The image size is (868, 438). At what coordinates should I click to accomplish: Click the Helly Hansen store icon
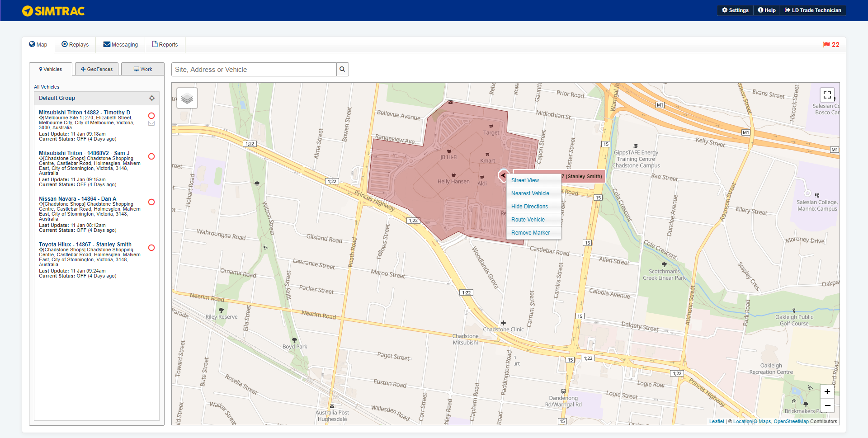(x=453, y=174)
